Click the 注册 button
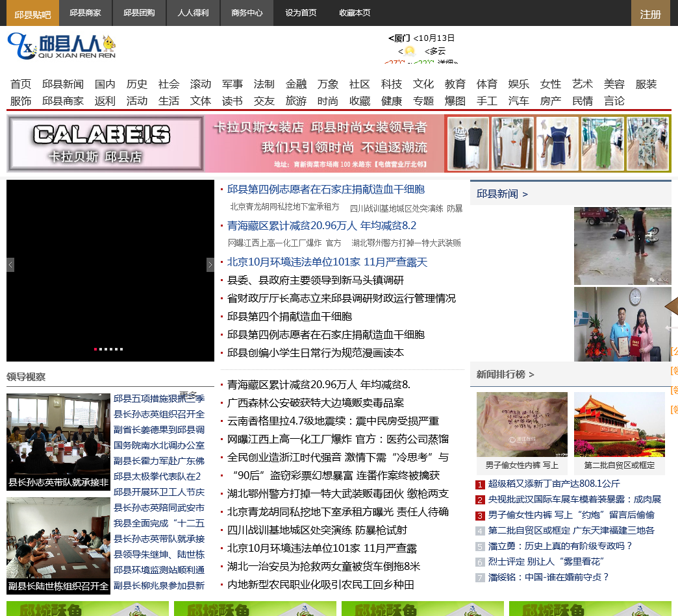 pos(650,14)
